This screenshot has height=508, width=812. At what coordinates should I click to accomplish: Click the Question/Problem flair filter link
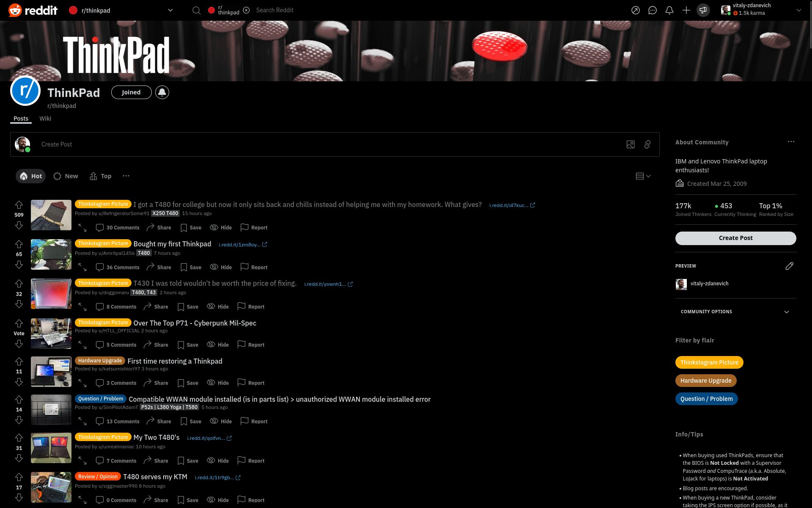point(706,398)
